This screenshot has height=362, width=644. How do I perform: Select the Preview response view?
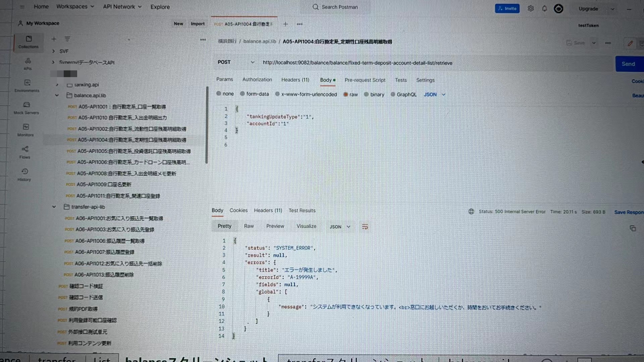click(275, 226)
